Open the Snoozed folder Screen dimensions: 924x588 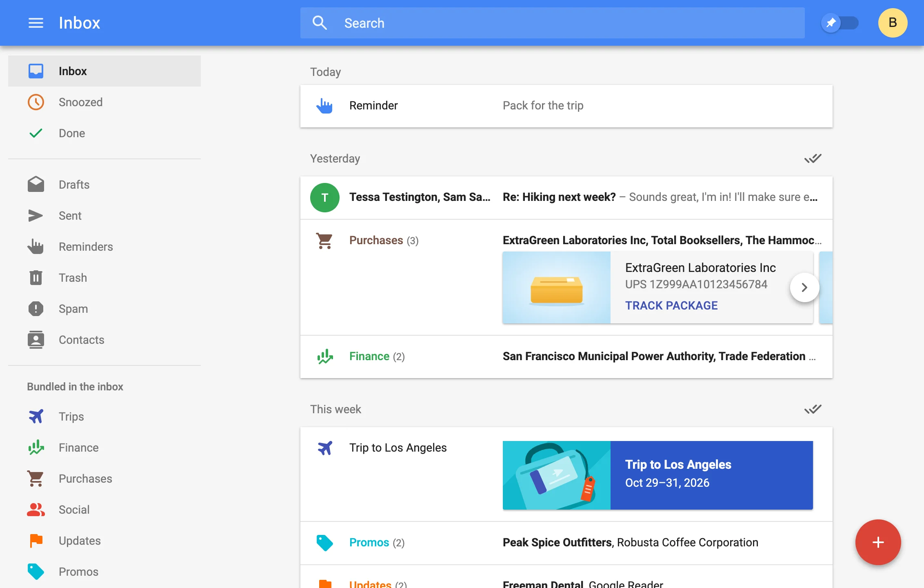click(104, 102)
